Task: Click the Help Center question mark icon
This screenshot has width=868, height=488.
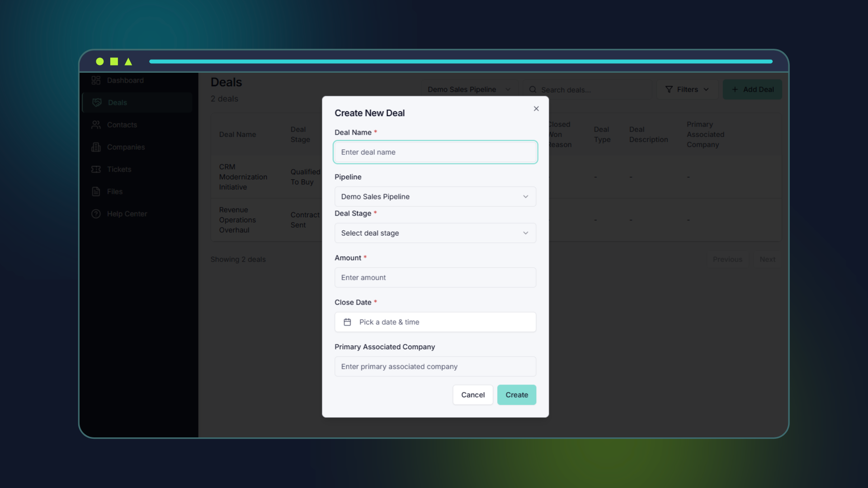Action: click(x=96, y=213)
